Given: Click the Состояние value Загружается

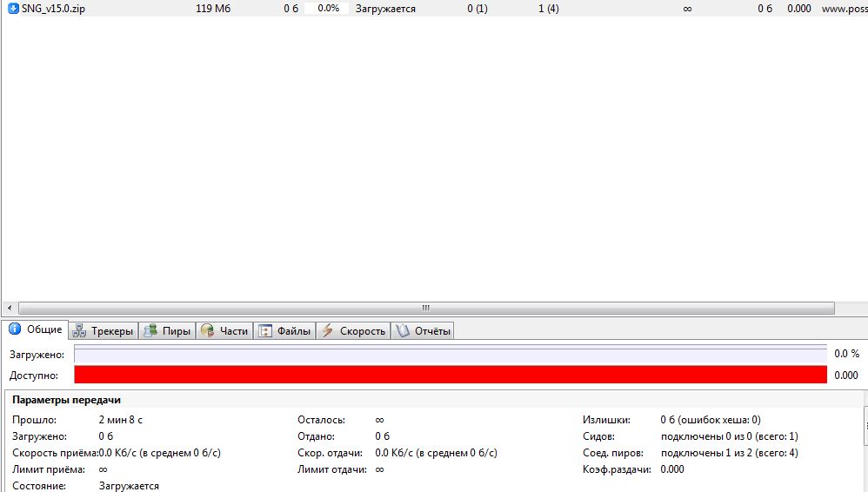Looking at the screenshot, I should tap(129, 486).
